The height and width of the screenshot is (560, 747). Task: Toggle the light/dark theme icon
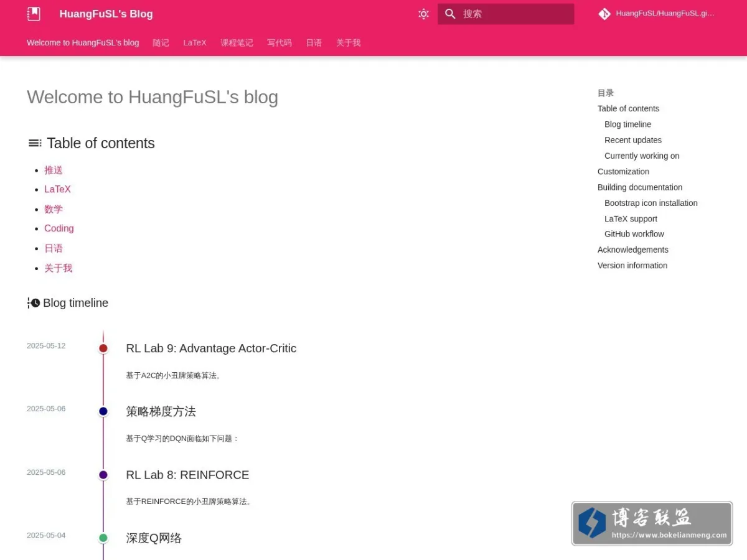[424, 14]
